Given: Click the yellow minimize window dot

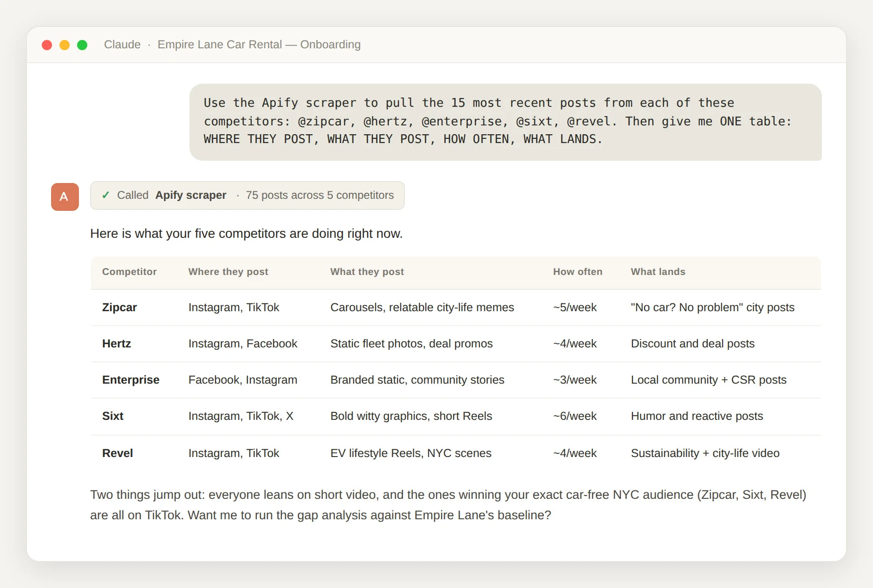Looking at the screenshot, I should point(65,45).
